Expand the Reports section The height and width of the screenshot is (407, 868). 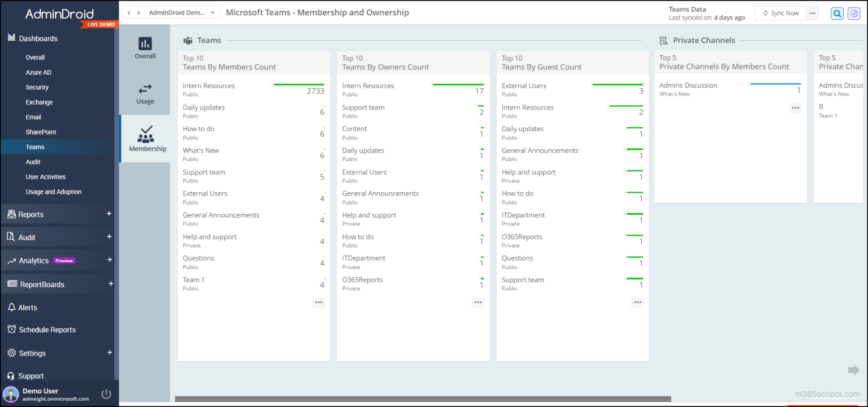click(x=108, y=214)
